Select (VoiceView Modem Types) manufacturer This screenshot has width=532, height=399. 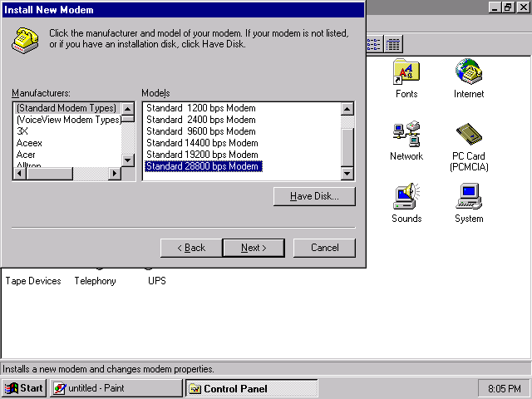click(x=68, y=120)
